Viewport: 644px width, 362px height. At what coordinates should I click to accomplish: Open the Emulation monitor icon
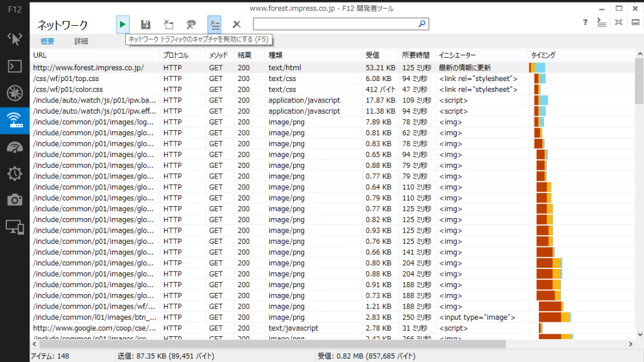point(15,227)
